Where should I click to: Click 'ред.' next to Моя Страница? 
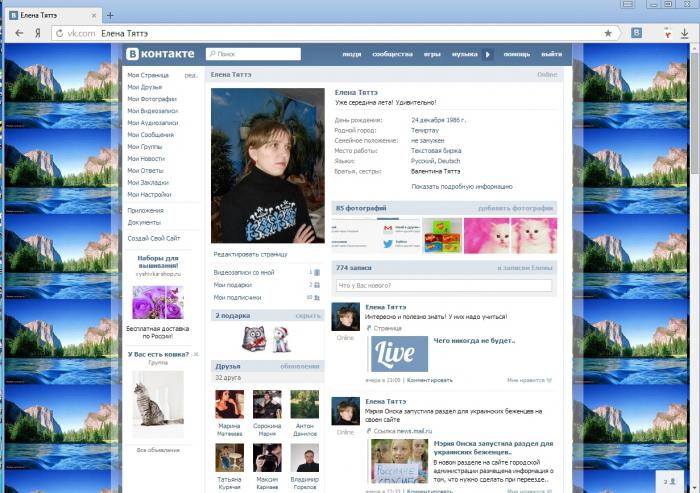tap(191, 75)
